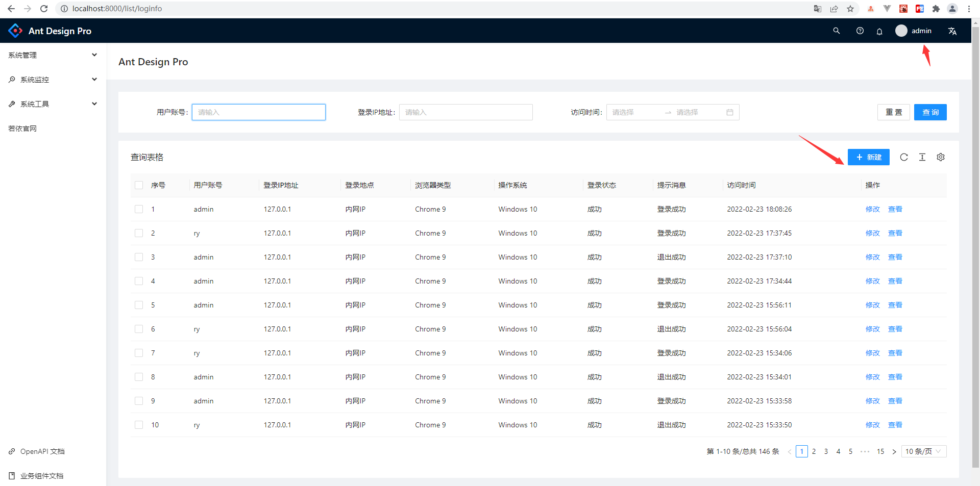Viewport: 980px width, 486px height.
Task: Check the checkbox for row 10
Action: (139, 425)
